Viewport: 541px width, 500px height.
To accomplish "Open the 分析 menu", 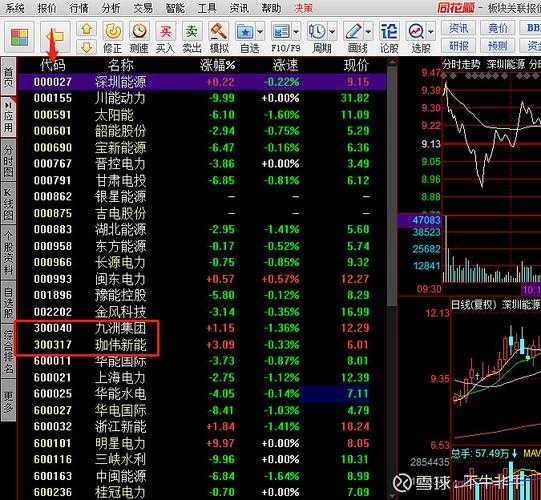I will pyautogui.click(x=111, y=8).
